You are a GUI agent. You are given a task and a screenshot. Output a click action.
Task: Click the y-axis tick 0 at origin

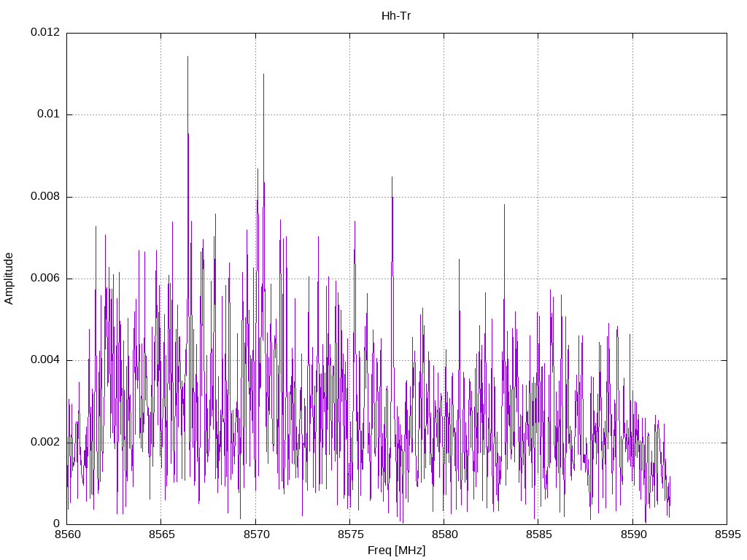57,524
